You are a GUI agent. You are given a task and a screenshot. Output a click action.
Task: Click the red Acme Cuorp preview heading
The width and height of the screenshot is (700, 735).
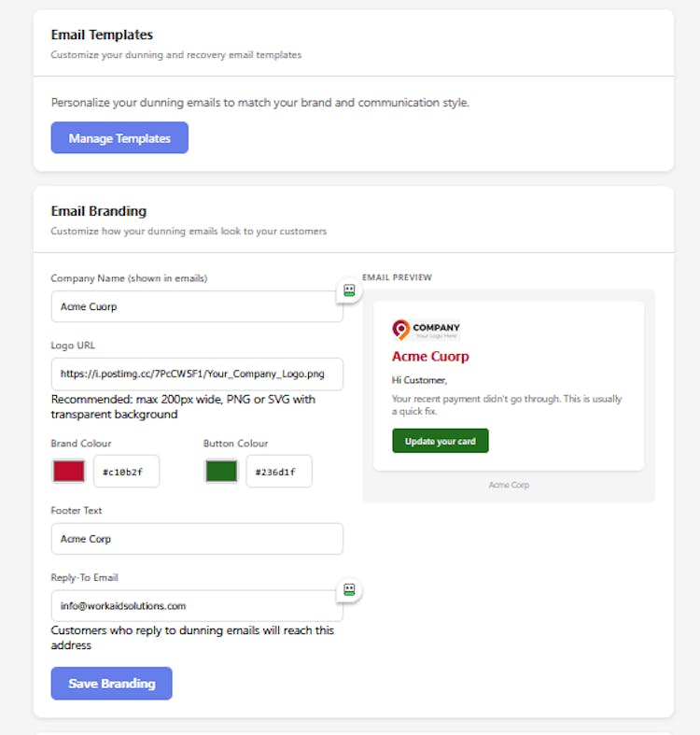[x=430, y=357]
